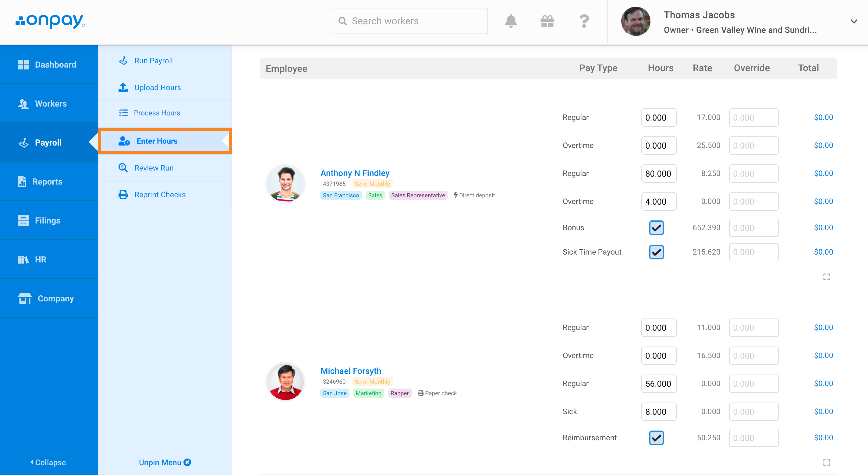
Task: Click the Rapper job title tag
Action: [x=399, y=393]
